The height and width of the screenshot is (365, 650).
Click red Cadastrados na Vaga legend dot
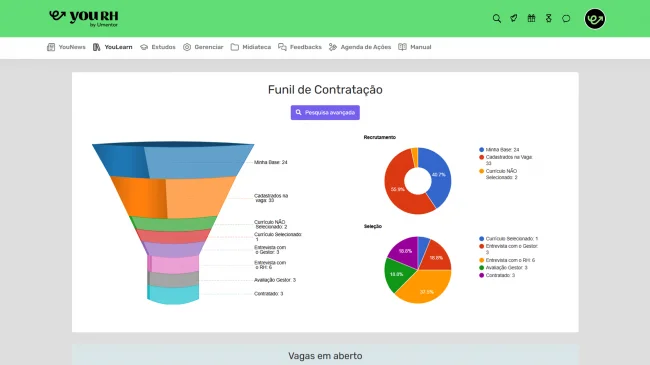[x=481, y=157]
